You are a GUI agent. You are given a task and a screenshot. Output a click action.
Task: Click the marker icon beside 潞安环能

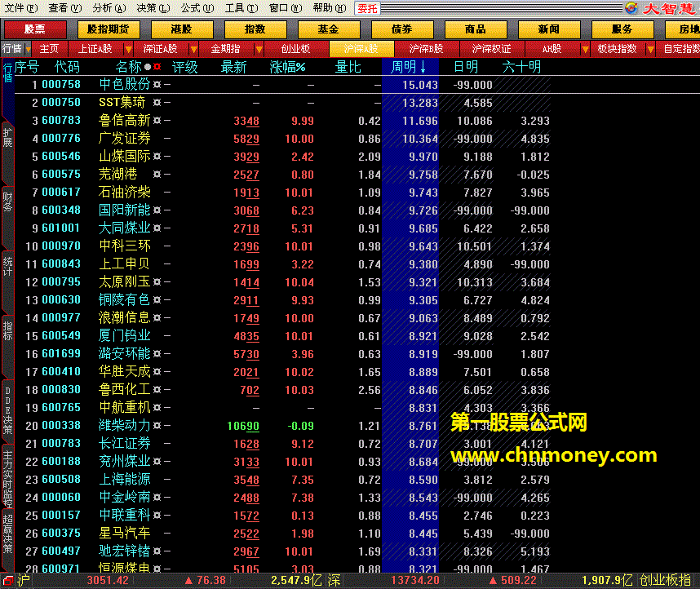(x=157, y=354)
